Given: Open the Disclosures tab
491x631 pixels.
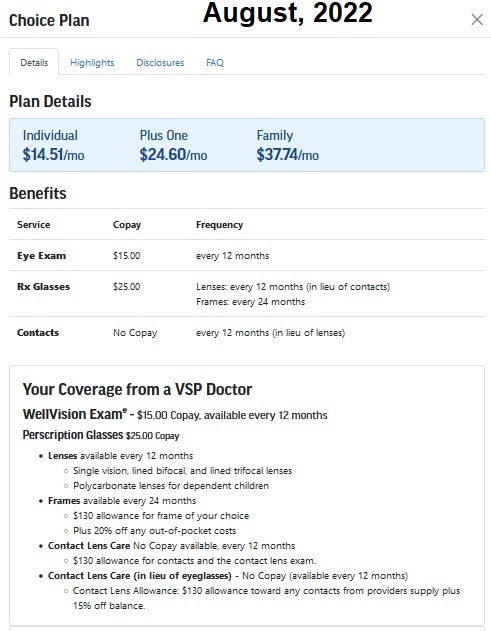Looking at the screenshot, I should (160, 63).
